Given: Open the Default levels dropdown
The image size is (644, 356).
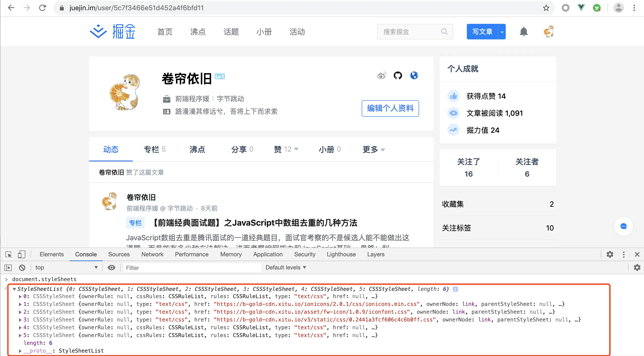Looking at the screenshot, I should [x=285, y=267].
